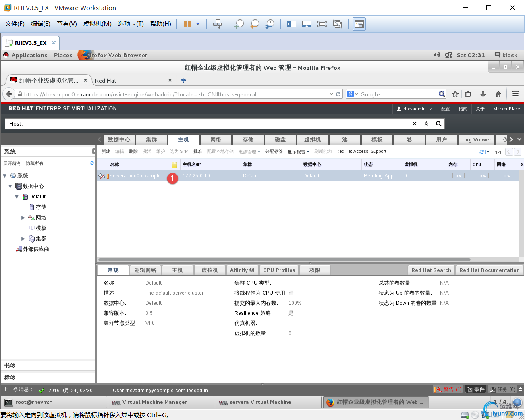525x420 pixels.
Task: Click the 新建 host button
Action: coord(106,151)
